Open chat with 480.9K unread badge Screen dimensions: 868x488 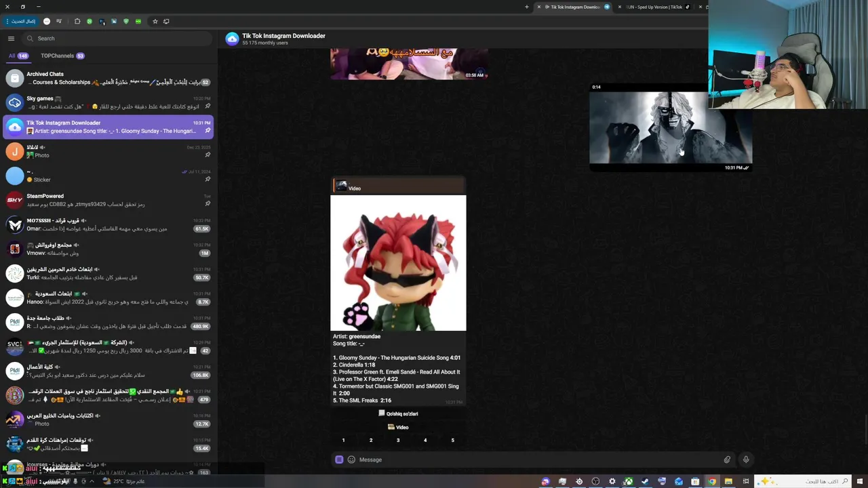pyautogui.click(x=108, y=322)
